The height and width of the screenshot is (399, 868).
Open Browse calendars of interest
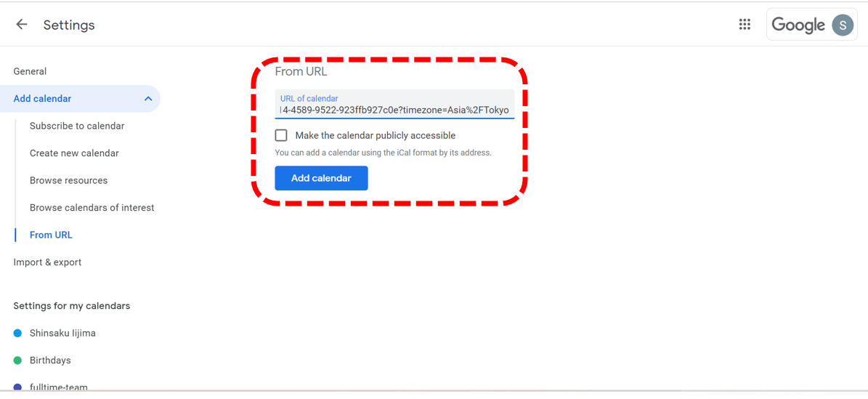(92, 208)
